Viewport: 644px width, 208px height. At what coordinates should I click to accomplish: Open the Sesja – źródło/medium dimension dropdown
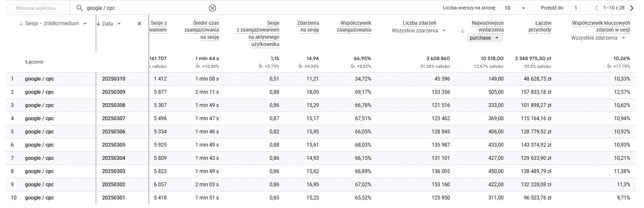pyautogui.click(x=85, y=24)
